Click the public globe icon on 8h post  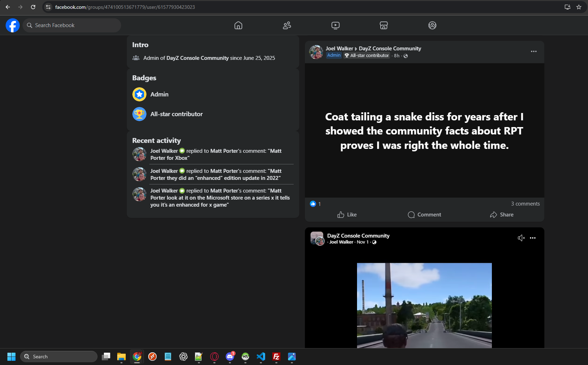[406, 56]
